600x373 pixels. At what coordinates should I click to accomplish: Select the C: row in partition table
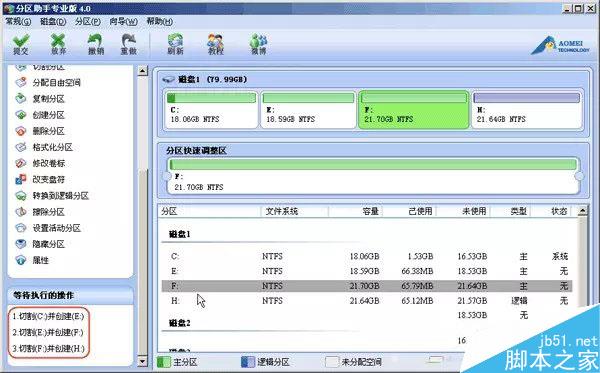pos(367,256)
